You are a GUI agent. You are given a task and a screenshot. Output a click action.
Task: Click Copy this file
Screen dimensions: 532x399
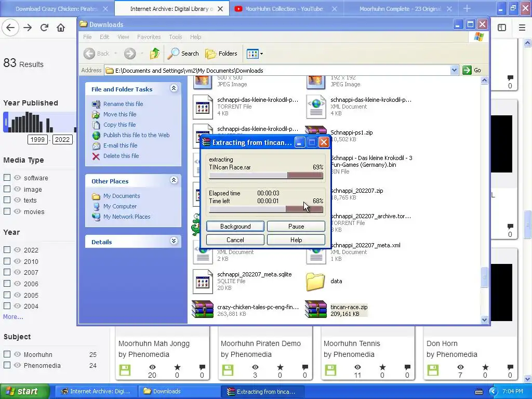click(119, 125)
